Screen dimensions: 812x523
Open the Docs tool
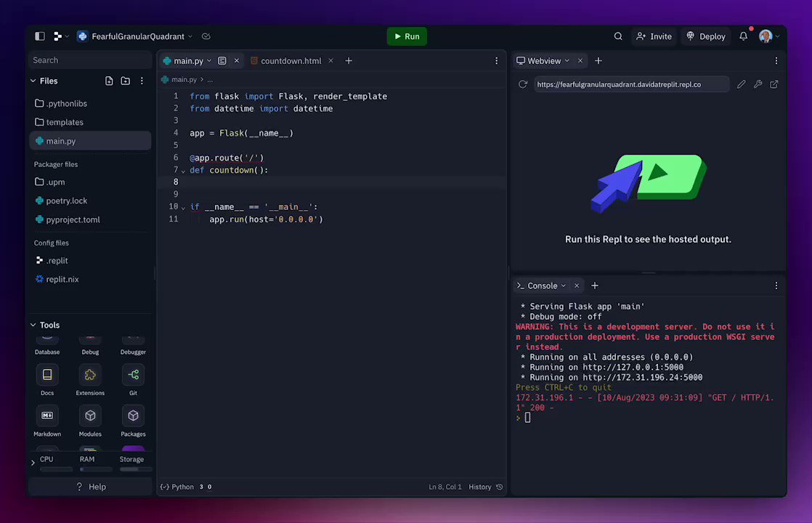47,379
